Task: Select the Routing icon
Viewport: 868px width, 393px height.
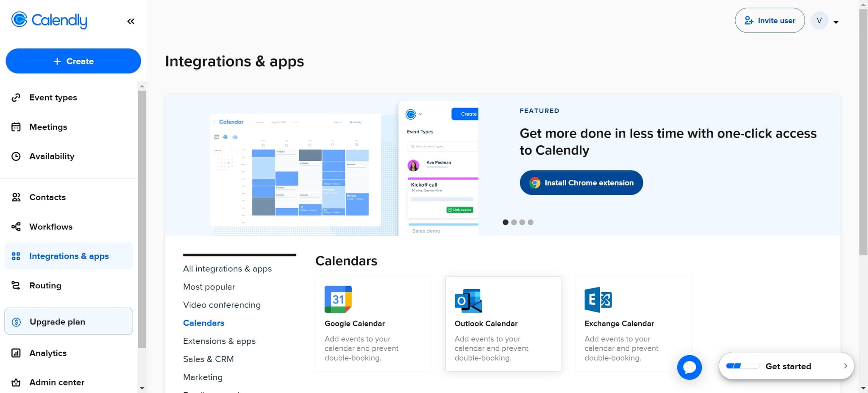Action: 16,285
